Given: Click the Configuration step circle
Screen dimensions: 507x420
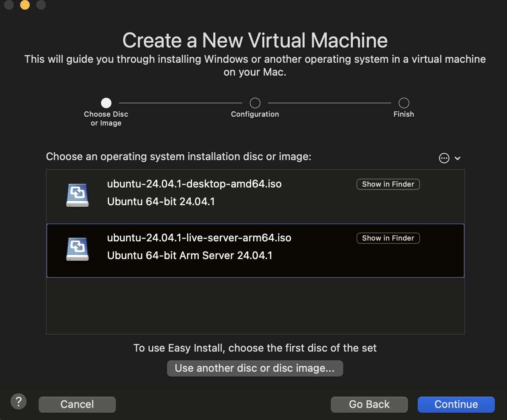Looking at the screenshot, I should (255, 103).
